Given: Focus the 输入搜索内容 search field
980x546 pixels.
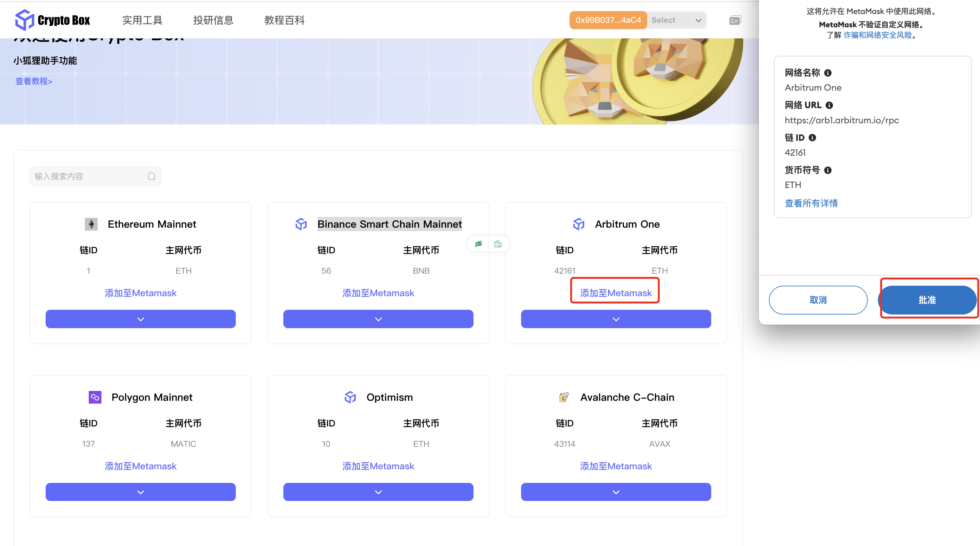Looking at the screenshot, I should [x=95, y=176].
